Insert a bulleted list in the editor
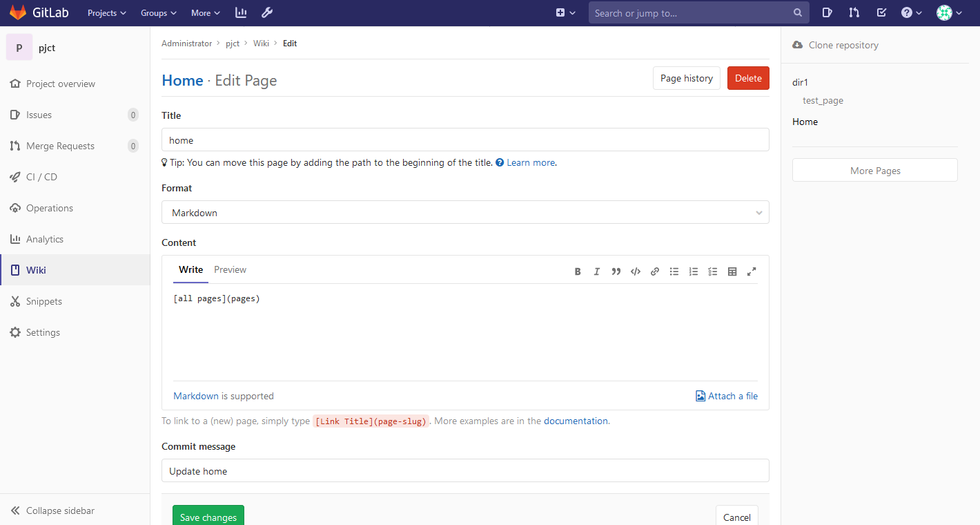Screen dimensions: 980x525 tap(674, 271)
